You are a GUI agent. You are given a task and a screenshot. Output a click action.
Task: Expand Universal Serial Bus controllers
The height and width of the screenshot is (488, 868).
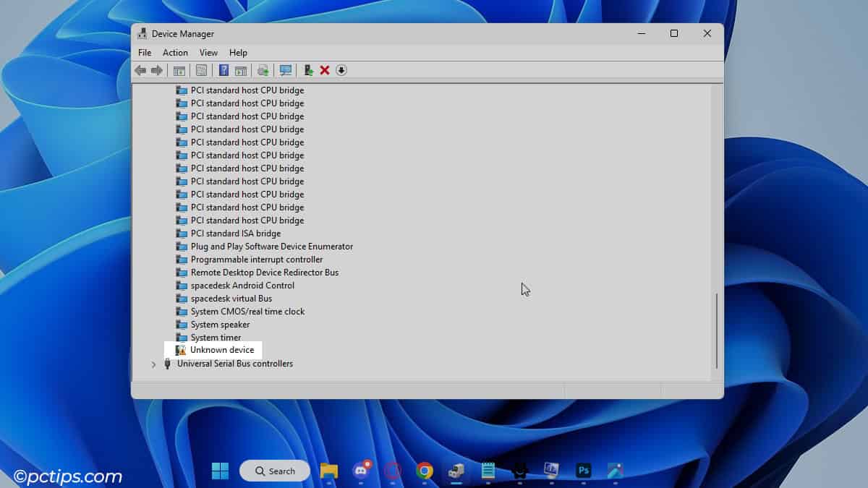coord(153,364)
